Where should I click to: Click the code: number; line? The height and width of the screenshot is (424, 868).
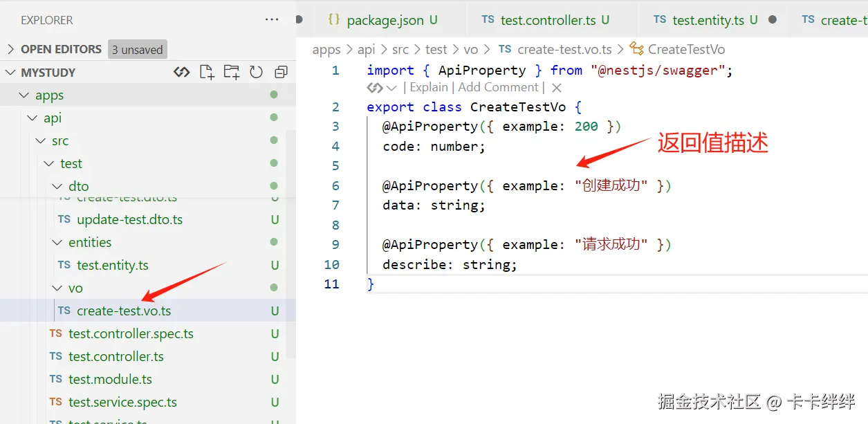coord(434,146)
